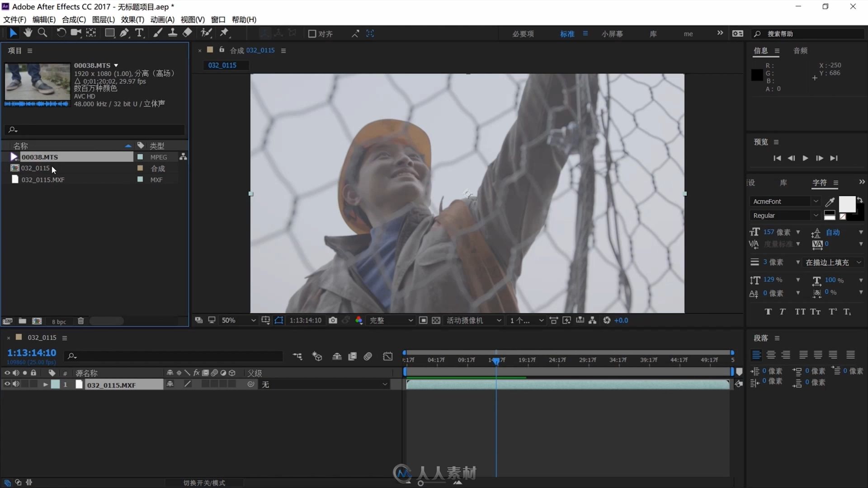Screen dimensions: 868x488
Task: Delete selected project item with trash icon
Action: tap(80, 321)
